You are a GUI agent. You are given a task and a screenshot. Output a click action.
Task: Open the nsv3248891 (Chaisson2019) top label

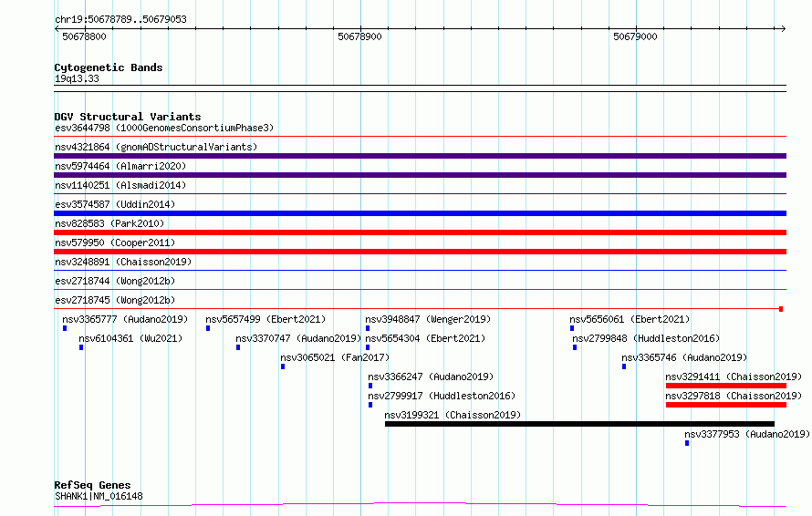(123, 262)
